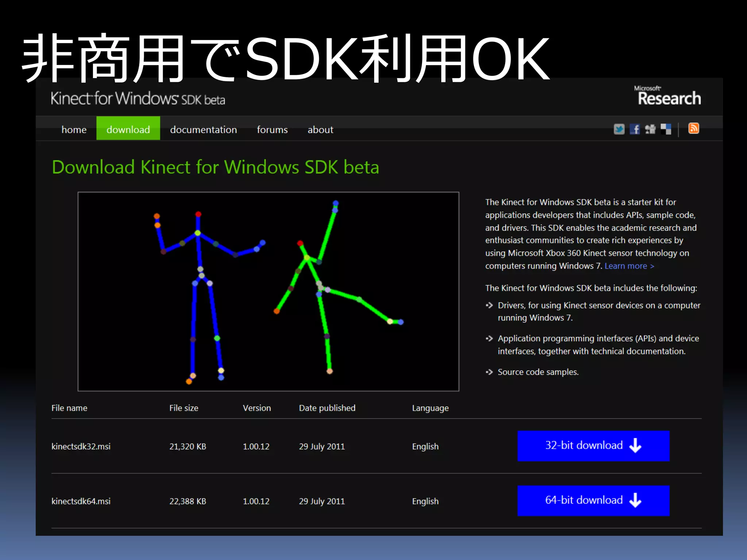Click the File size column header
The image size is (747, 560).
[184, 408]
